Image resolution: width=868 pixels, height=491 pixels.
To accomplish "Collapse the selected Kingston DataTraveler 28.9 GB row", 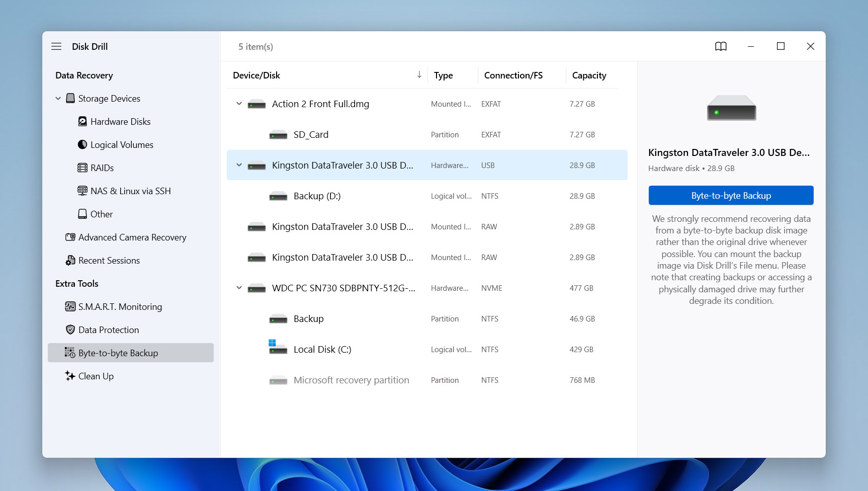I will pos(239,165).
